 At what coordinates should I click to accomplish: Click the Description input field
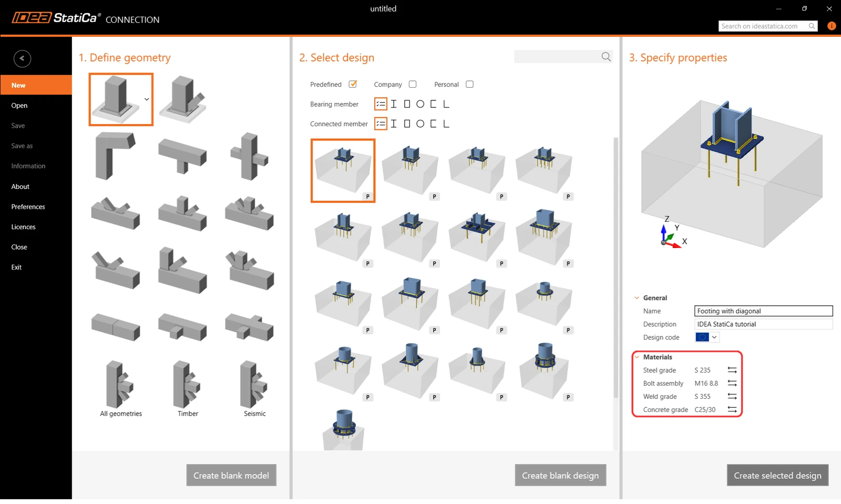click(x=763, y=324)
